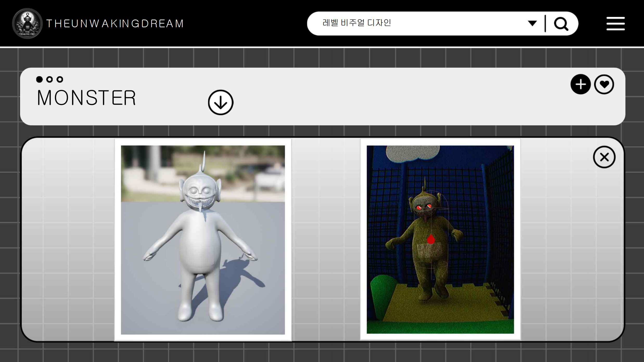Click THEUNWAKINGDREAM site title link

pyautogui.click(x=115, y=24)
